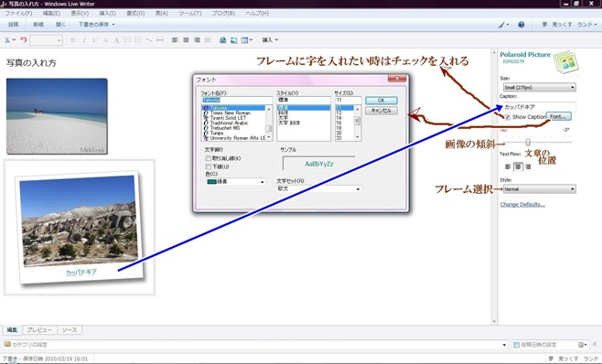
Task: Select size 14 in size list
Action: 339,118
